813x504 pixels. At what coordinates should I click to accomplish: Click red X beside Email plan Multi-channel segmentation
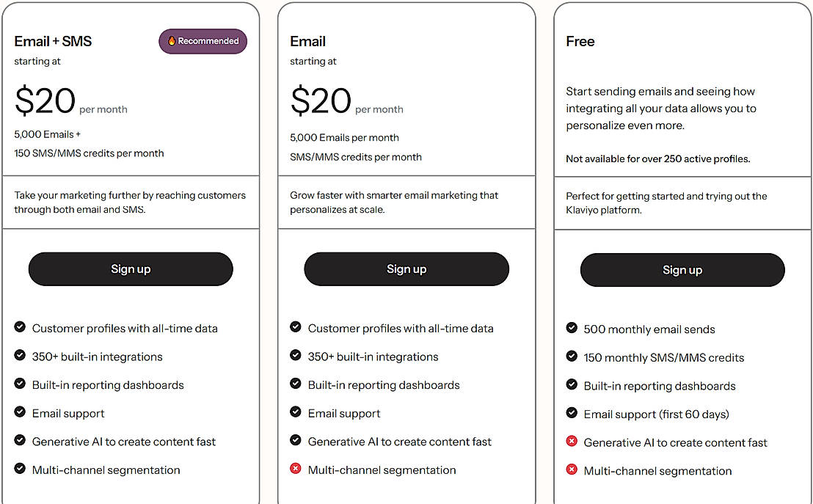[x=296, y=469]
